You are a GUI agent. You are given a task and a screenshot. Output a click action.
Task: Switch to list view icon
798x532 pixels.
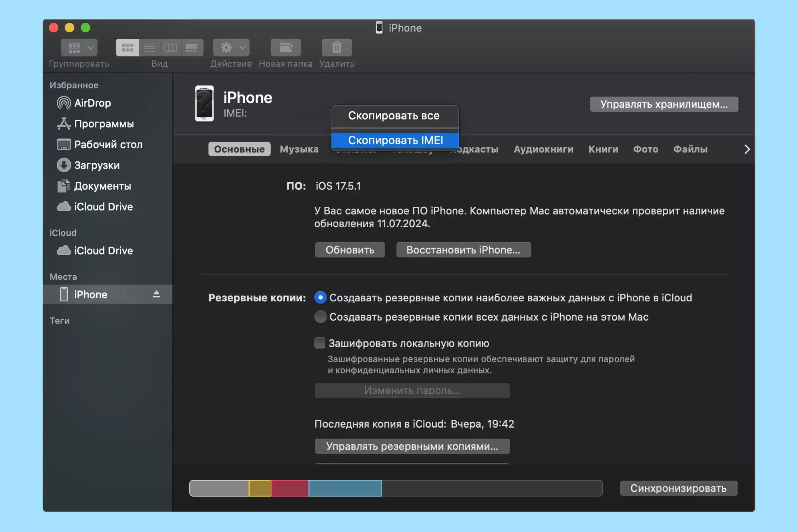tap(149, 47)
